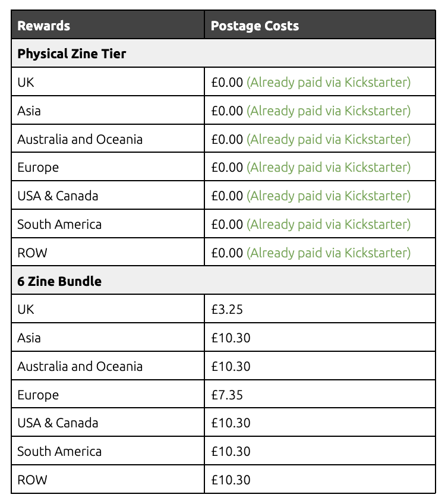Click the £7.35 Europe bundle postage cost
448x504 pixels.
coord(227,395)
